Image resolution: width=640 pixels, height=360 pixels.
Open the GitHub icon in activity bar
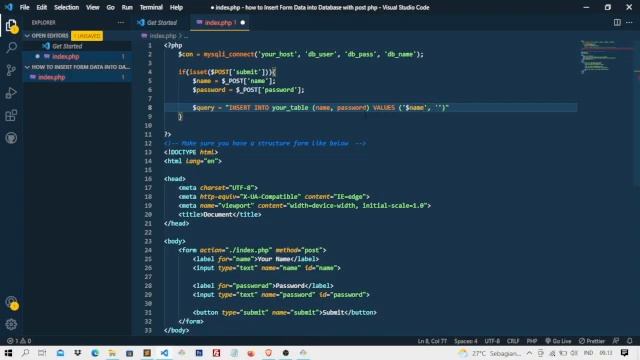[x=11, y=138]
